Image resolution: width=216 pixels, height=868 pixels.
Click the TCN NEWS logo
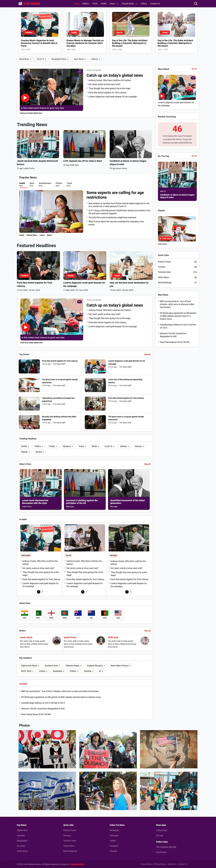tap(29, 4)
